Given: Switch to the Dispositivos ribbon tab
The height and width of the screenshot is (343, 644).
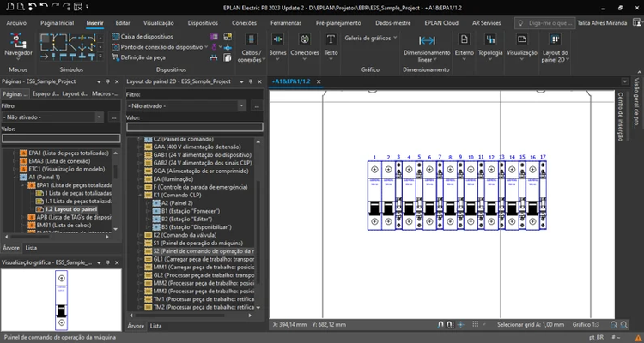Looking at the screenshot, I should click(203, 23).
